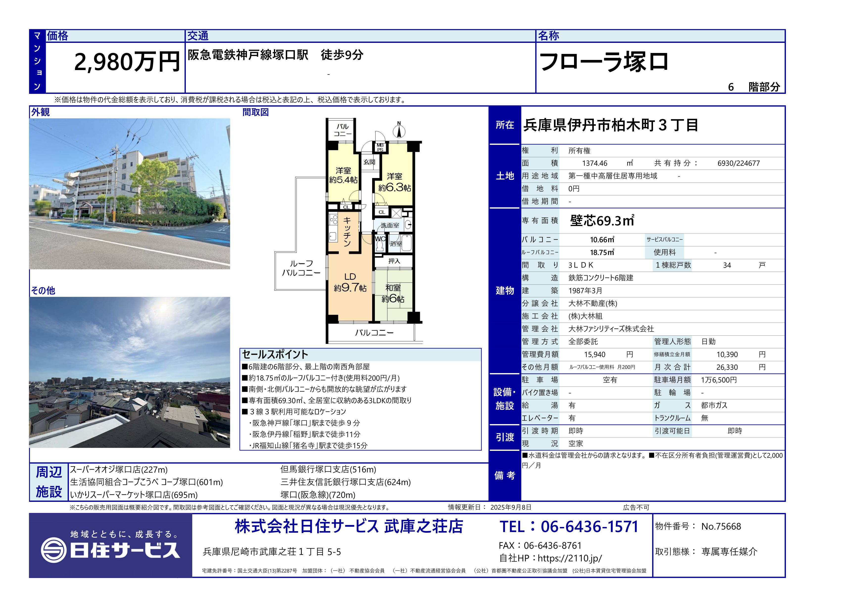The height and width of the screenshot is (614, 868).
Task: Click the ルーフバルコニー area on floor plan
Action: (301, 268)
